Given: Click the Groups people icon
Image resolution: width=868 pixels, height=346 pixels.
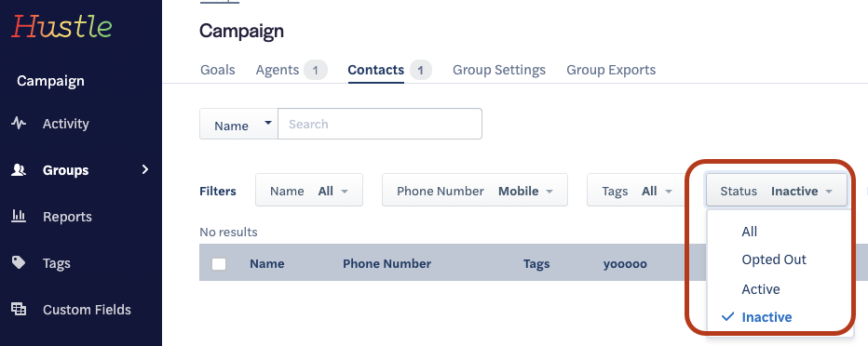Looking at the screenshot, I should pos(19,169).
